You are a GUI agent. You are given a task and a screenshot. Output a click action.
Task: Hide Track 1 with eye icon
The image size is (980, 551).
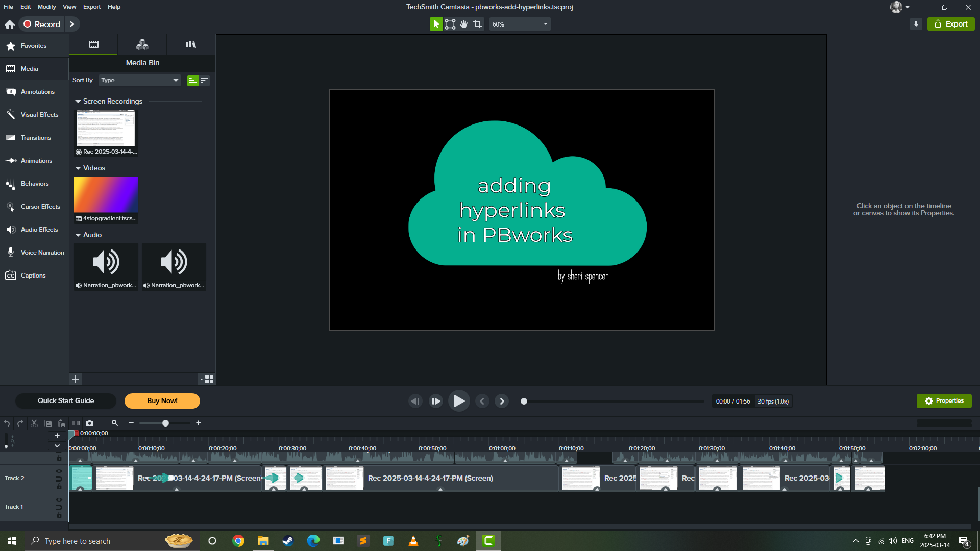[x=59, y=500]
